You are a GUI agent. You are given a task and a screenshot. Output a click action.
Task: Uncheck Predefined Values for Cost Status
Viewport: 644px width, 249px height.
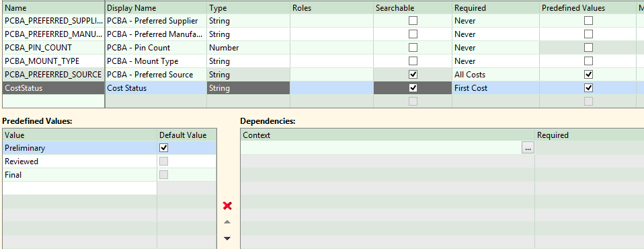tap(589, 88)
